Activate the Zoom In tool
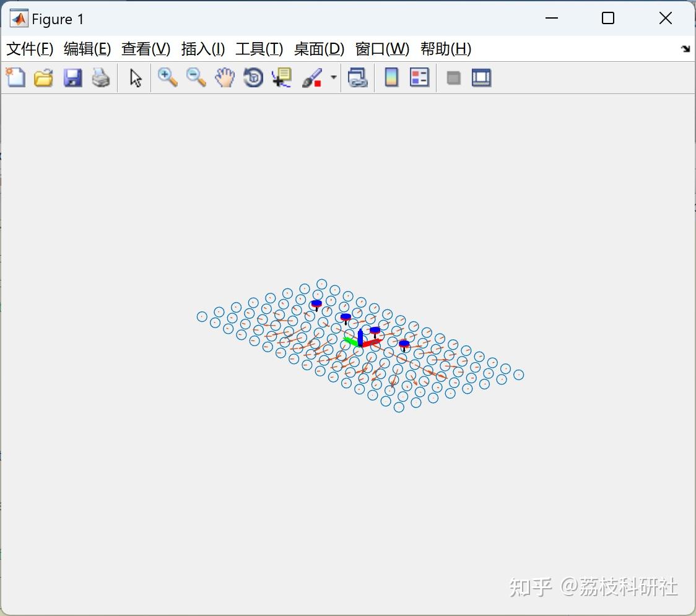The width and height of the screenshot is (696, 616). [x=168, y=77]
